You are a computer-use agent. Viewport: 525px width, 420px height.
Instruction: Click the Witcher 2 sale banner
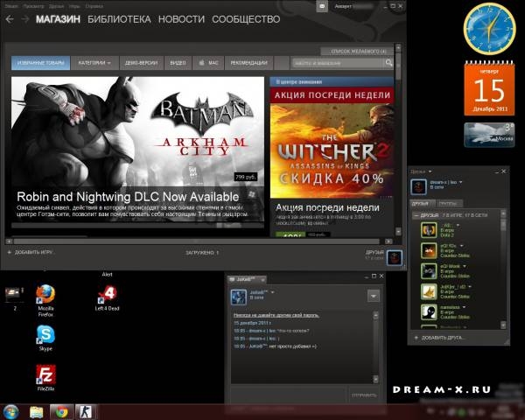click(332, 143)
